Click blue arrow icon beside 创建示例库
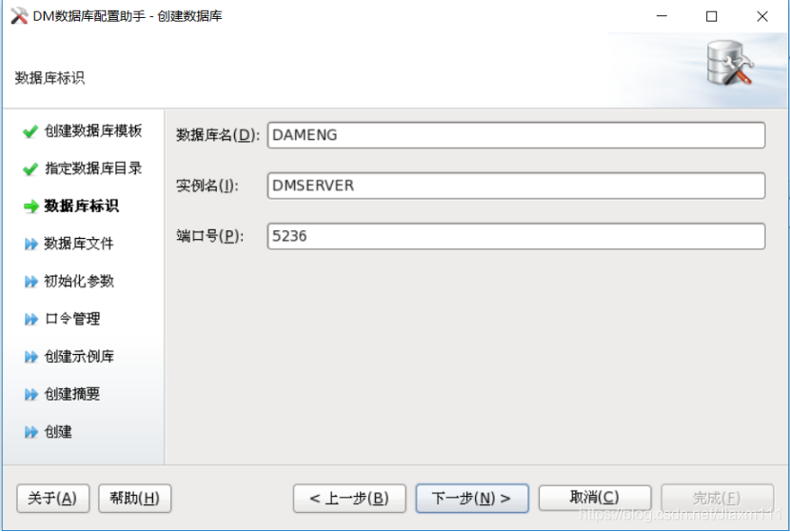 (x=31, y=357)
